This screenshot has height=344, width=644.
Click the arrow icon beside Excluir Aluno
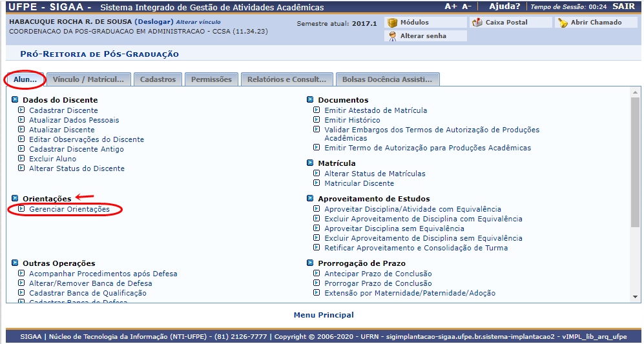click(x=21, y=159)
